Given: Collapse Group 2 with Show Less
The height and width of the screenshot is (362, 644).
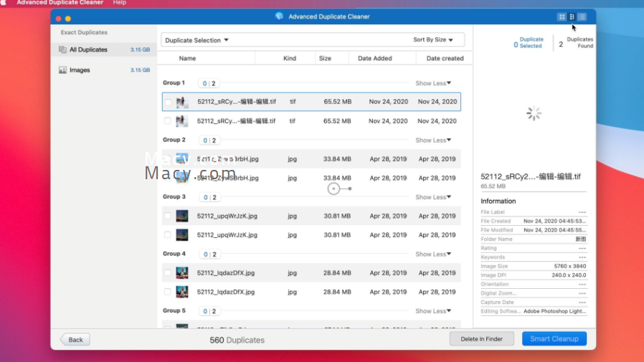Looking at the screenshot, I should click(433, 140).
